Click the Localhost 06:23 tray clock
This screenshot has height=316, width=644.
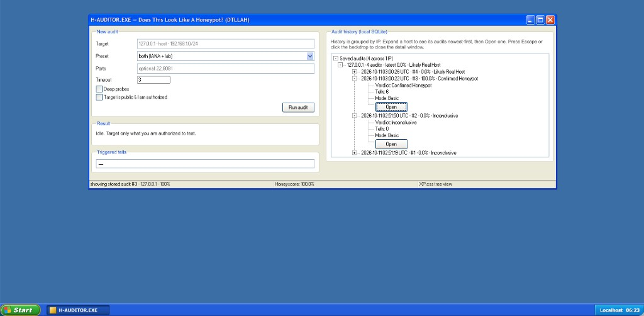coord(619,310)
